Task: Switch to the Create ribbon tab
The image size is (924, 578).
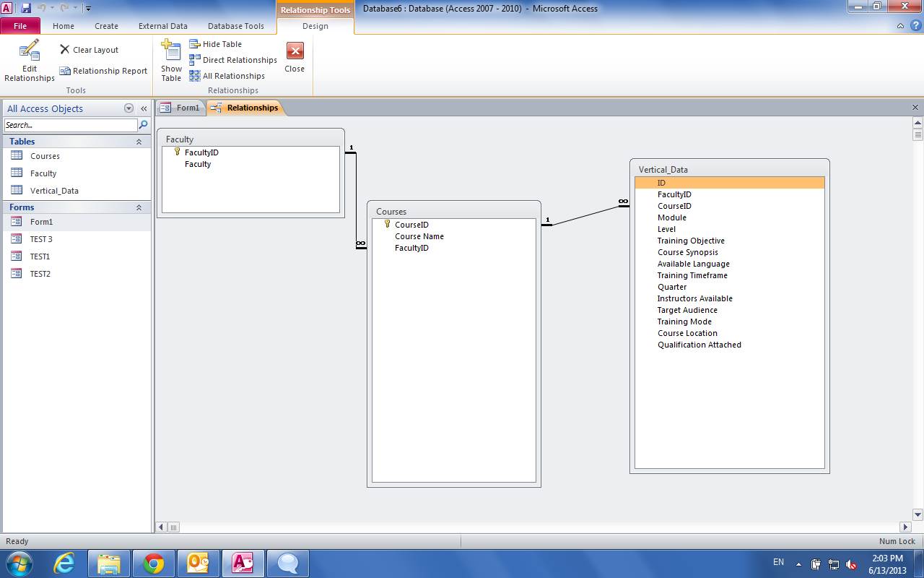Action: [106, 26]
